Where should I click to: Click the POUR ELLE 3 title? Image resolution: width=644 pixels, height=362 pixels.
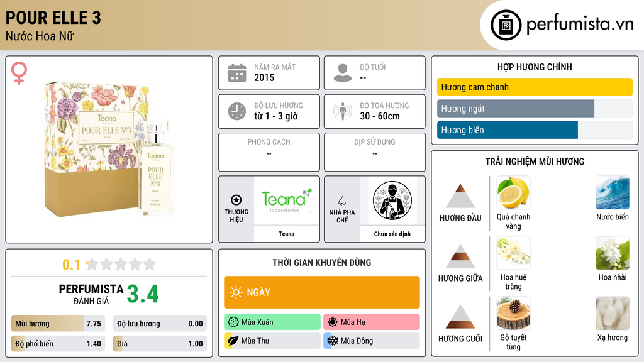point(53,18)
